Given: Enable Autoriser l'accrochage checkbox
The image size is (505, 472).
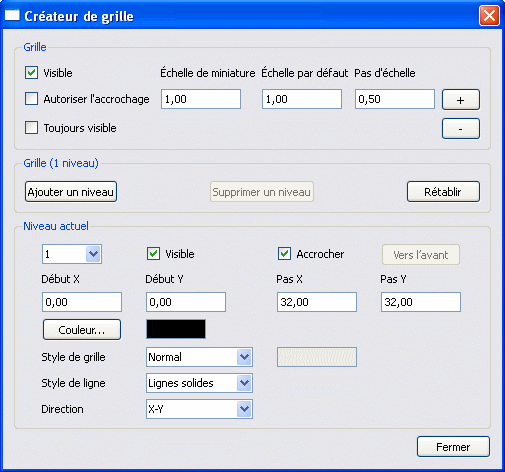Looking at the screenshot, I should (31, 99).
